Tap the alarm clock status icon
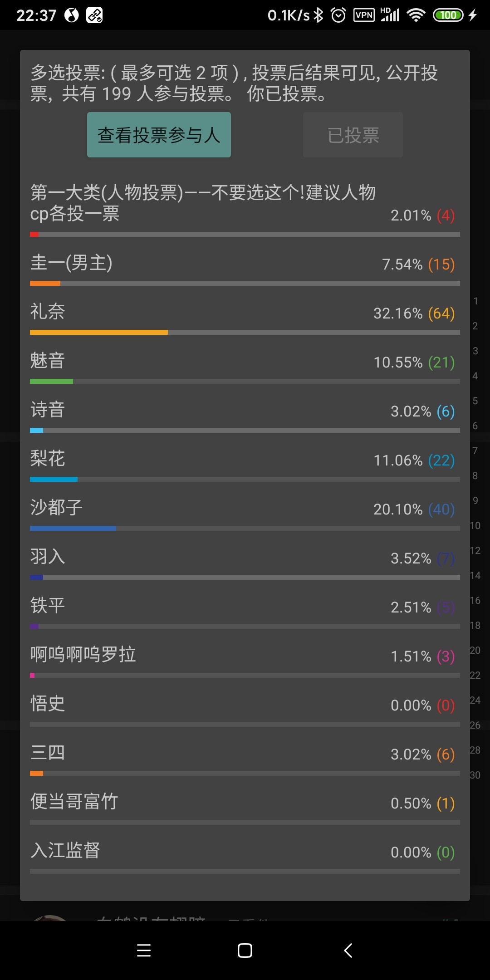The image size is (490, 980). [x=338, y=15]
